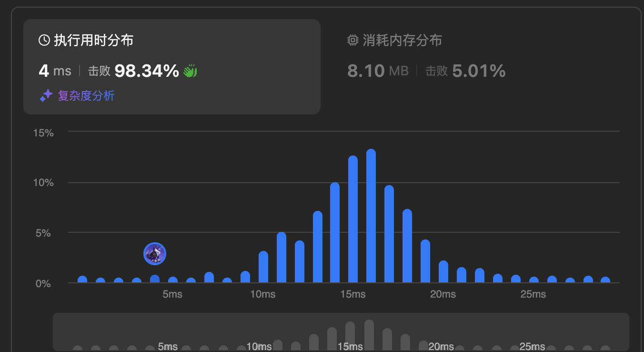644x352 pixels.
Task: Click the 4ms bar beneath the avatar
Action: [x=155, y=279]
